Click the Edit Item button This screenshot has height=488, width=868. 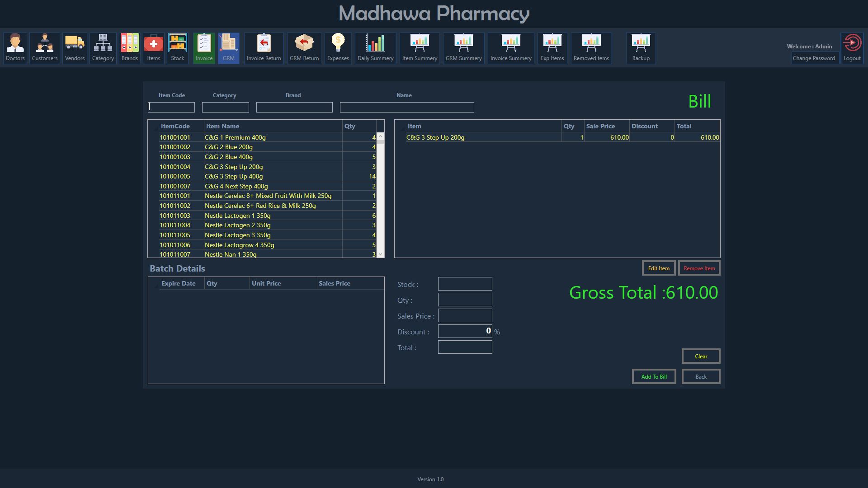659,268
